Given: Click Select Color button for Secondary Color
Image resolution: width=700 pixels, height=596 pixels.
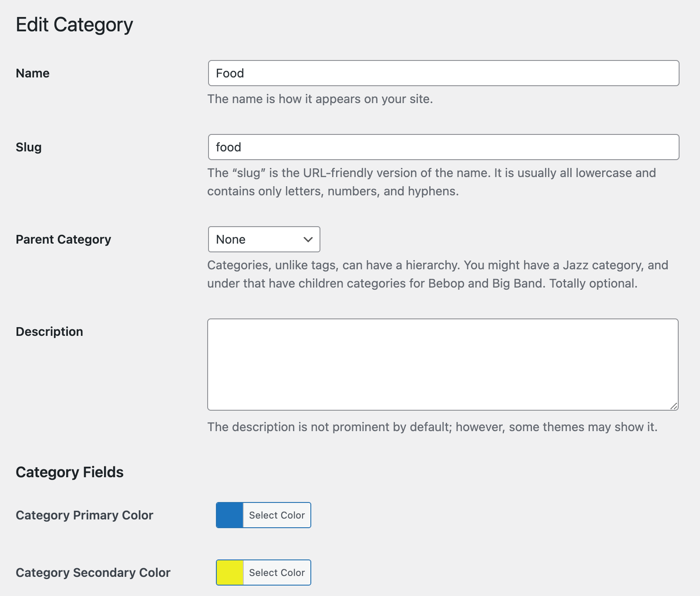Looking at the screenshot, I should [277, 573].
